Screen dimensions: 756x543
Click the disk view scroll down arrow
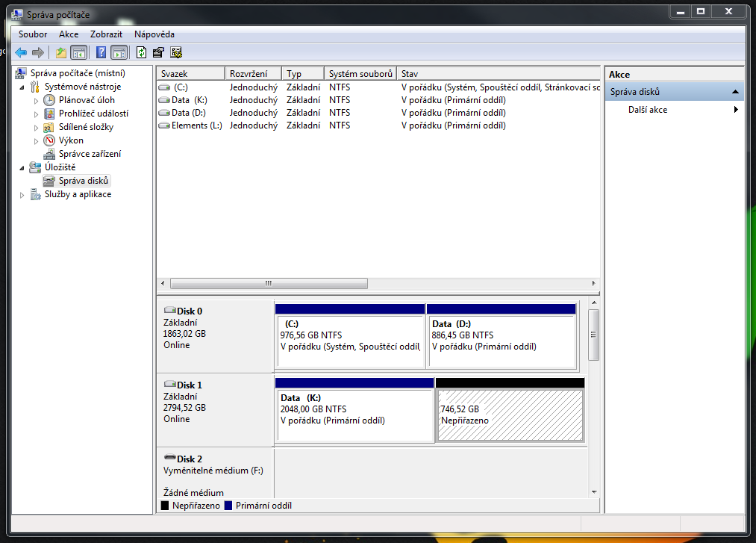click(x=594, y=492)
